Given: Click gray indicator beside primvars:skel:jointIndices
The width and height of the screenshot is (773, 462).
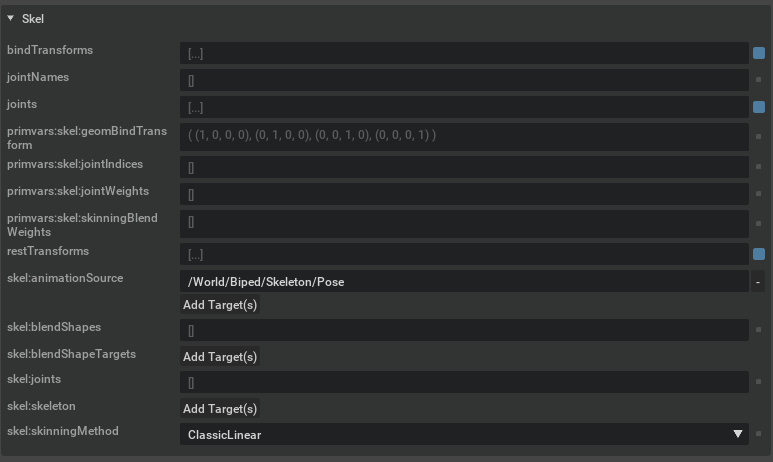Looking at the screenshot, I should click(x=759, y=167).
